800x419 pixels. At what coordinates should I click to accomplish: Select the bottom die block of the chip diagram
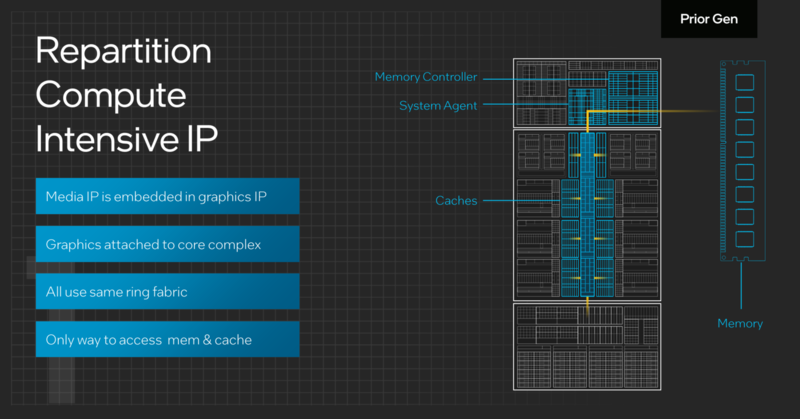click(586, 346)
